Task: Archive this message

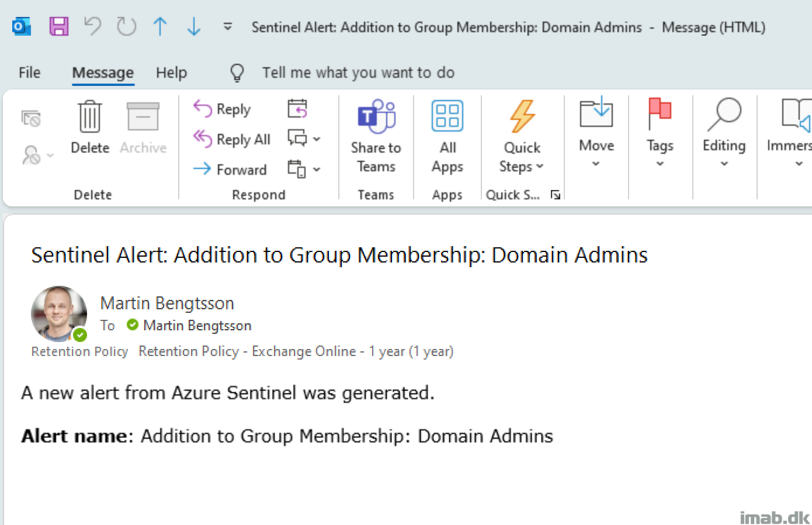Action: coord(143,127)
